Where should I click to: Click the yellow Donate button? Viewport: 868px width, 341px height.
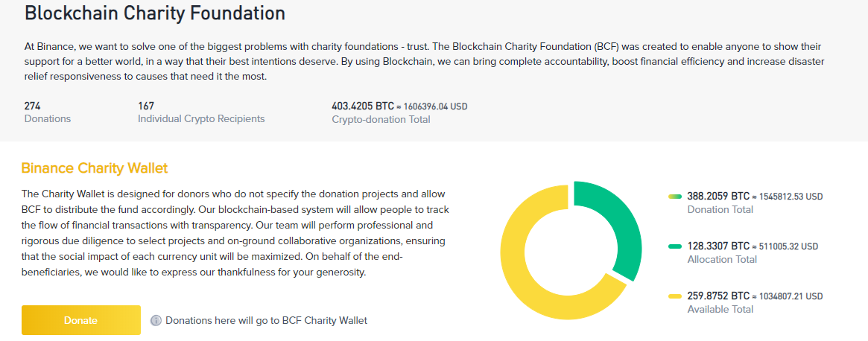(80, 320)
